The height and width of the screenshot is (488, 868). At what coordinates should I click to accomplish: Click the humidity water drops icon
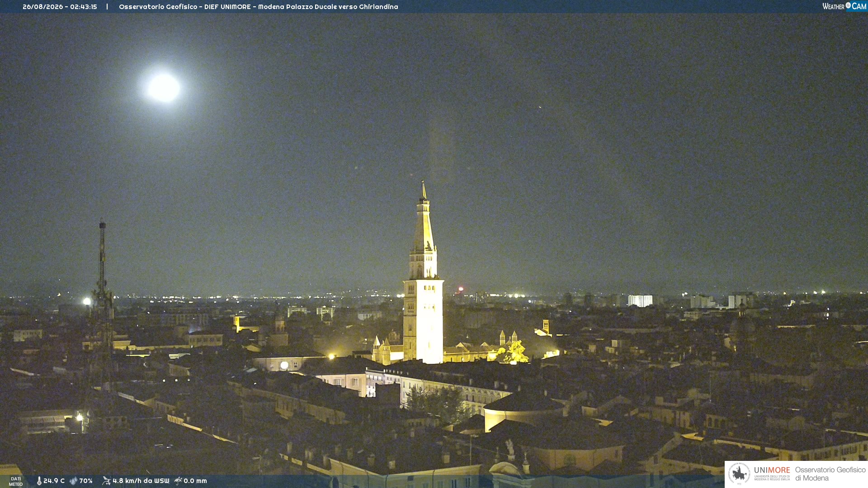(73, 481)
